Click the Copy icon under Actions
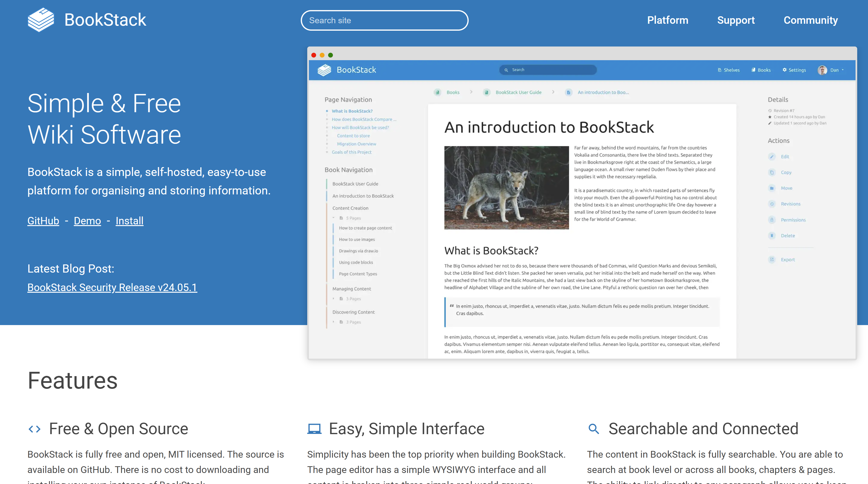This screenshot has width=868, height=484. [772, 172]
